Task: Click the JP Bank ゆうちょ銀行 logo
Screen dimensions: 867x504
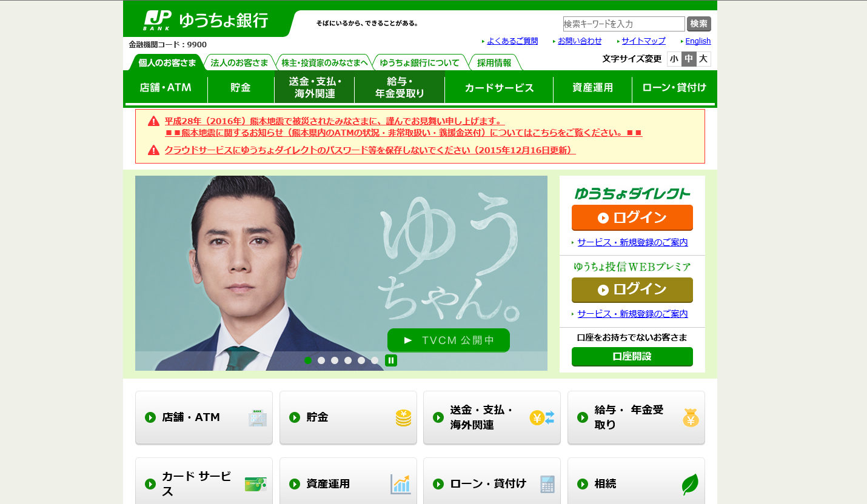Action: pos(206,21)
